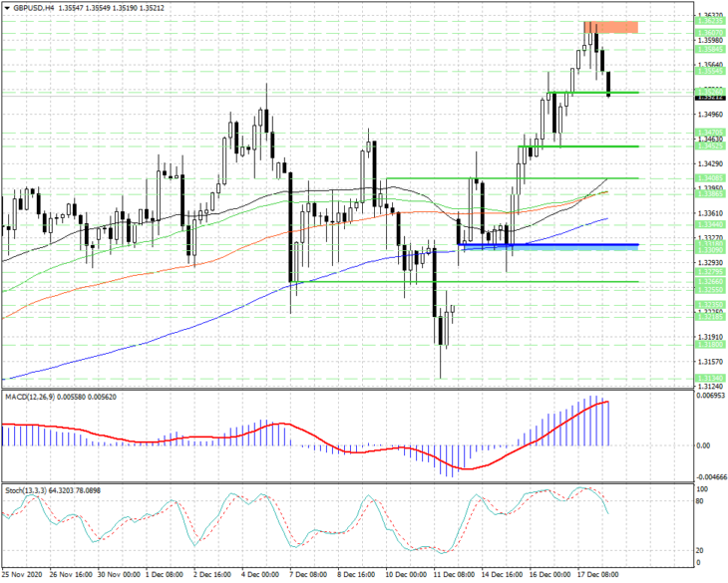Click the 1.33440 green price label
728x583 pixels.
coord(710,224)
